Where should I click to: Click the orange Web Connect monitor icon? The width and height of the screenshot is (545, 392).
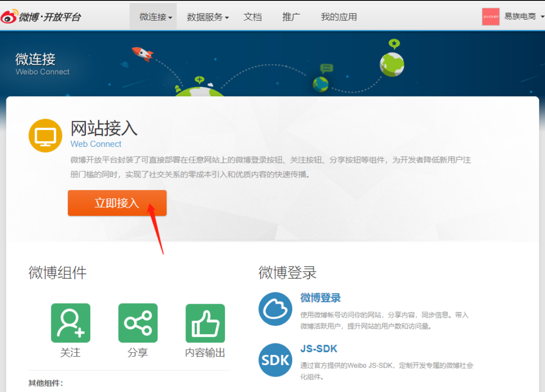(45, 135)
